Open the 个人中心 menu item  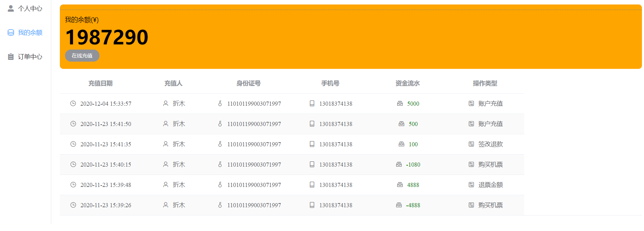(30, 8)
